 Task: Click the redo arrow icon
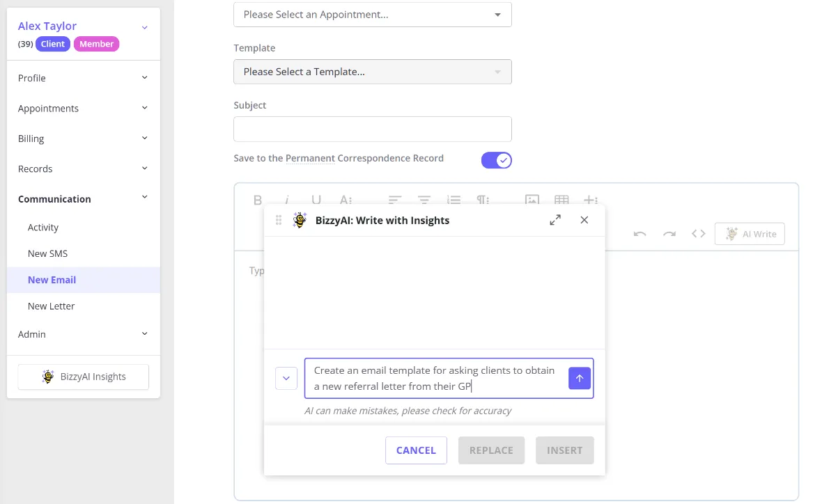[x=669, y=234]
